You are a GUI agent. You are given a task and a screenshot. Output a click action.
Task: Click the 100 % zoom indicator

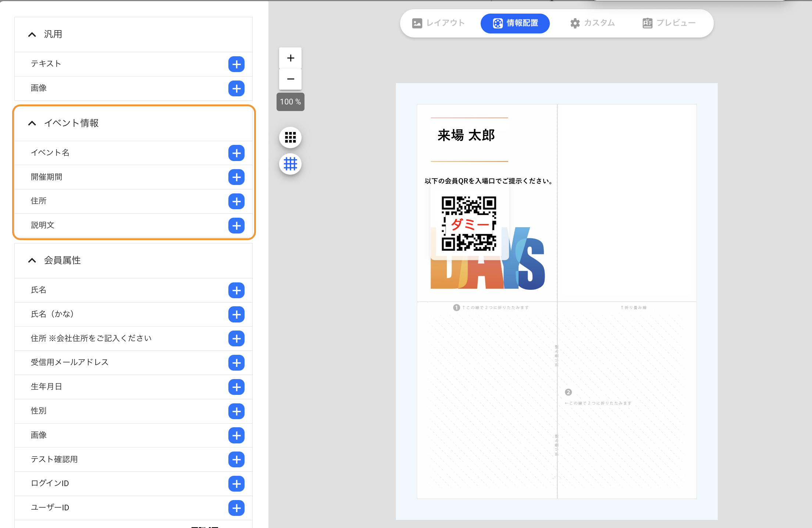(x=291, y=102)
